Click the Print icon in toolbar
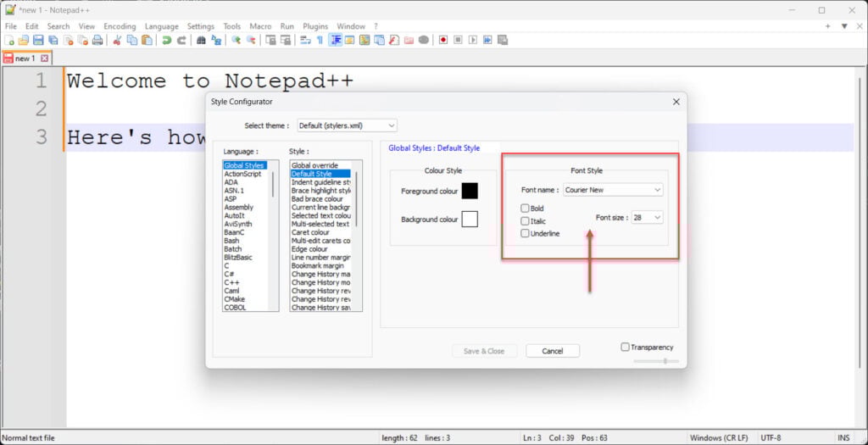 [97, 40]
